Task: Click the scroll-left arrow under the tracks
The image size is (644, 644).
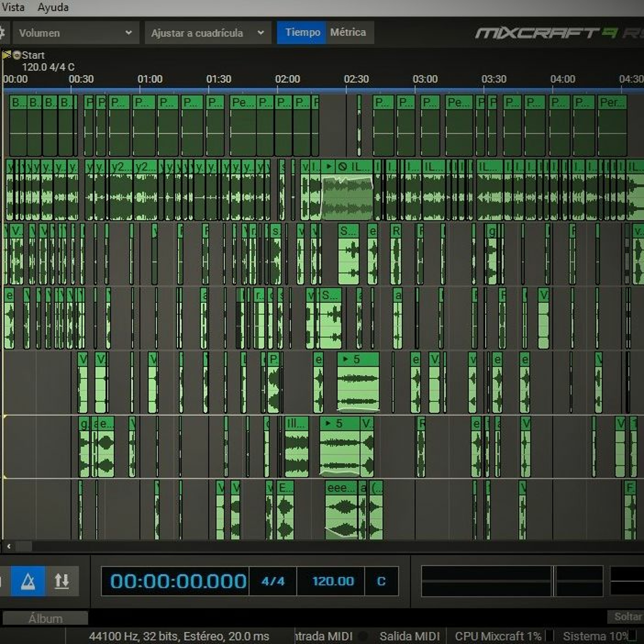Action: (x=9, y=546)
